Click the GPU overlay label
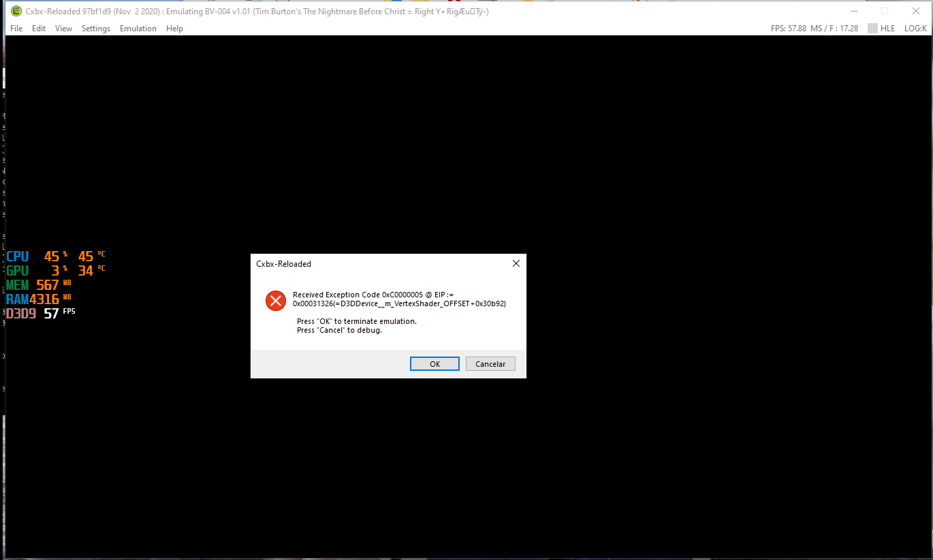 [x=18, y=271]
